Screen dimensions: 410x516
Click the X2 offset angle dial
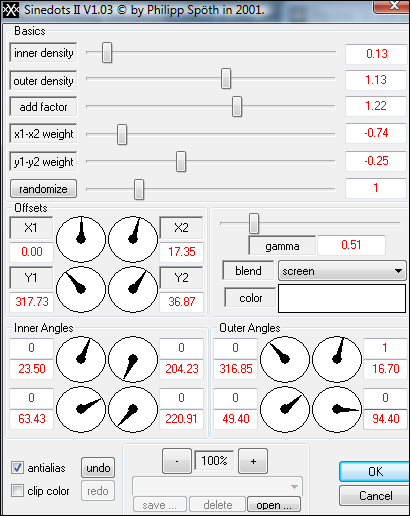[133, 239]
